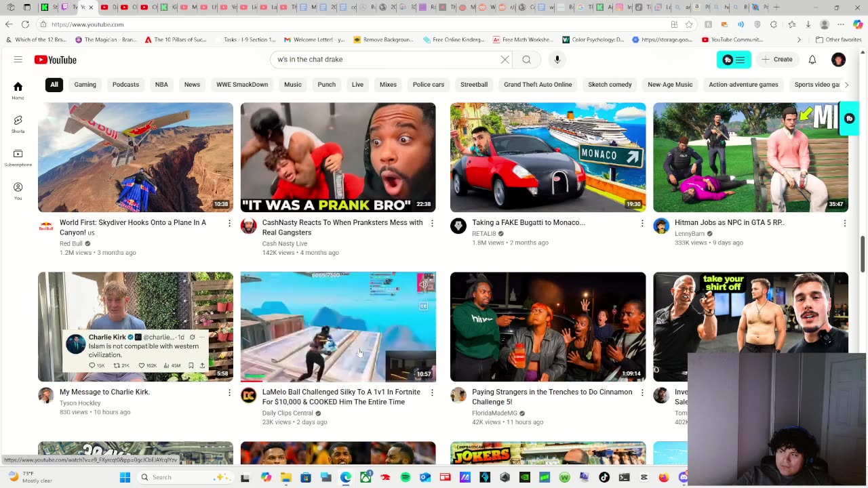Play the Cinnamon Challenge group thumbnail
Image resolution: width=868 pixels, height=488 pixels.
click(548, 327)
